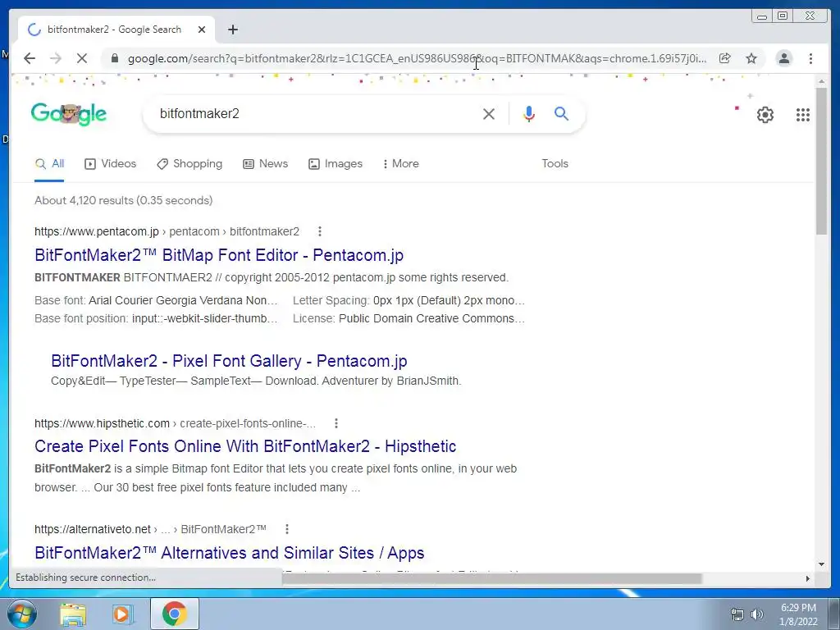
Task: Click the vertical scrollbar thumb
Action: (x=821, y=161)
